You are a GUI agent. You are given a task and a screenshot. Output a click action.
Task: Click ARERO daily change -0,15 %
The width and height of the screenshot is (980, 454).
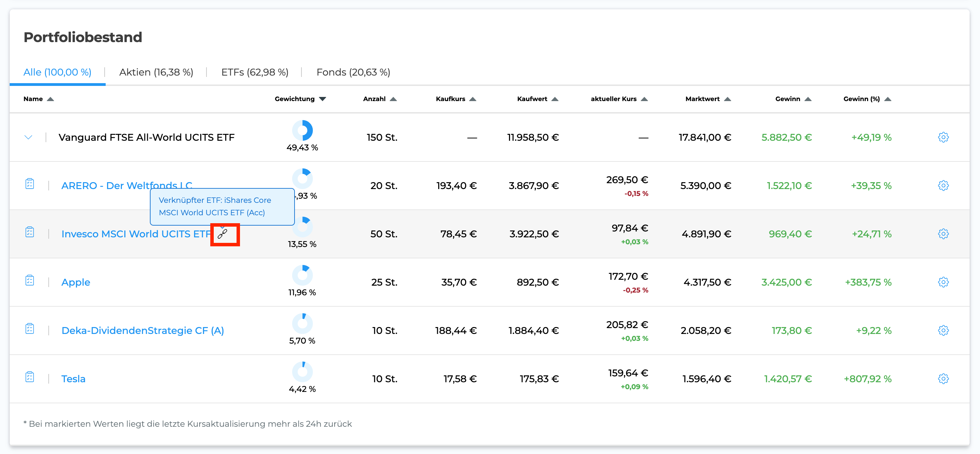(636, 194)
